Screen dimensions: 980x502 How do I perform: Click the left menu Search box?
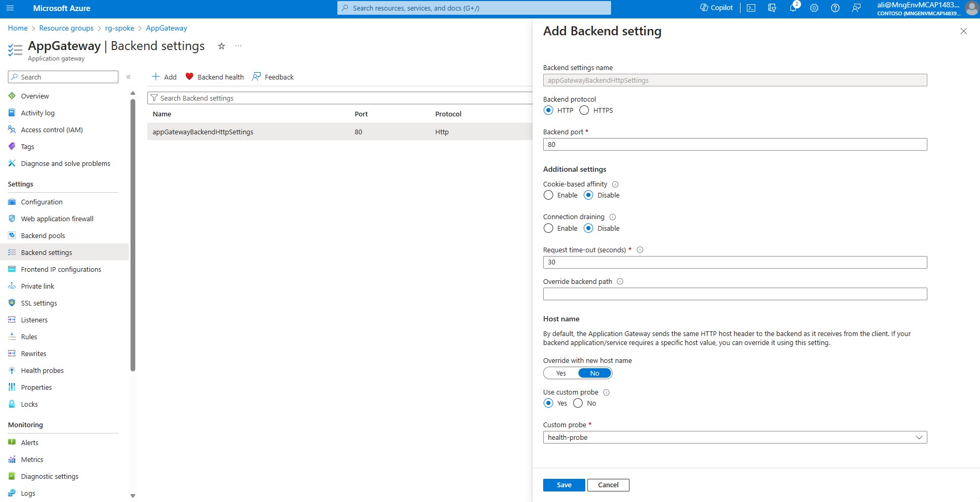click(63, 77)
